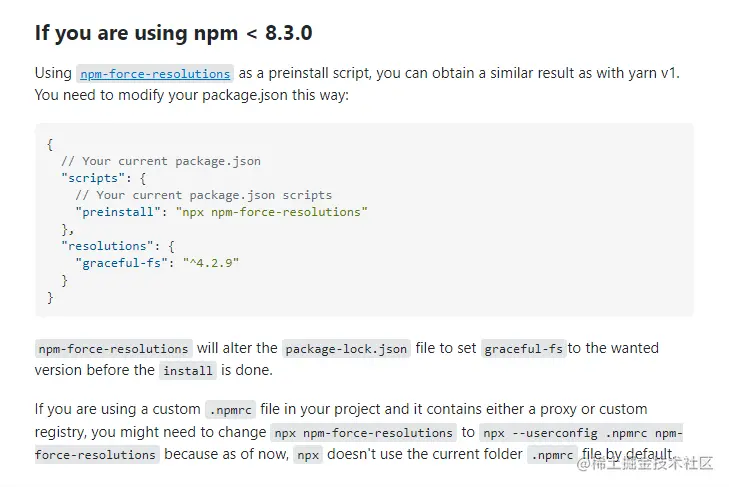Image resolution: width=729 pixels, height=487 pixels.
Task: Click inline npm-force-resolutions starting second paragraph
Action: [x=113, y=349]
